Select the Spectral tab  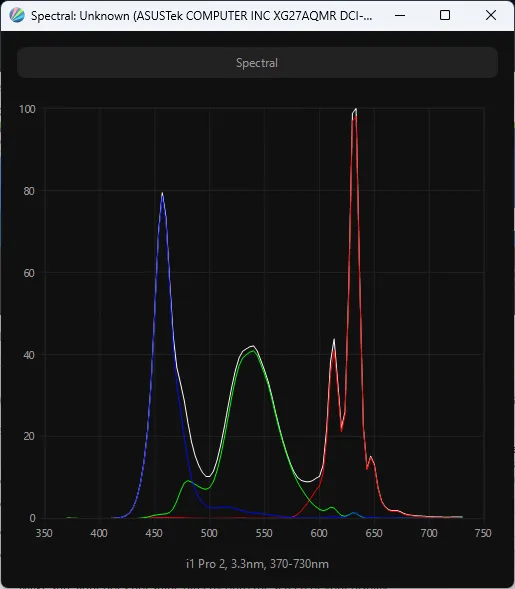point(257,63)
